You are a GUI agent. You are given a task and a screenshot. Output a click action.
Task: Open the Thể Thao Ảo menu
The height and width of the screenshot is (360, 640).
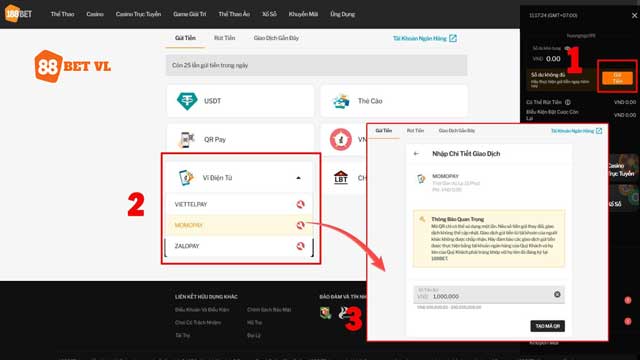(234, 14)
